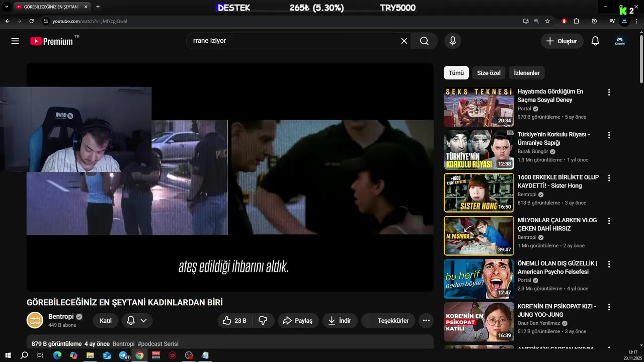Open the Windows Start menu
Screen dimensions: 644x362
8,355
